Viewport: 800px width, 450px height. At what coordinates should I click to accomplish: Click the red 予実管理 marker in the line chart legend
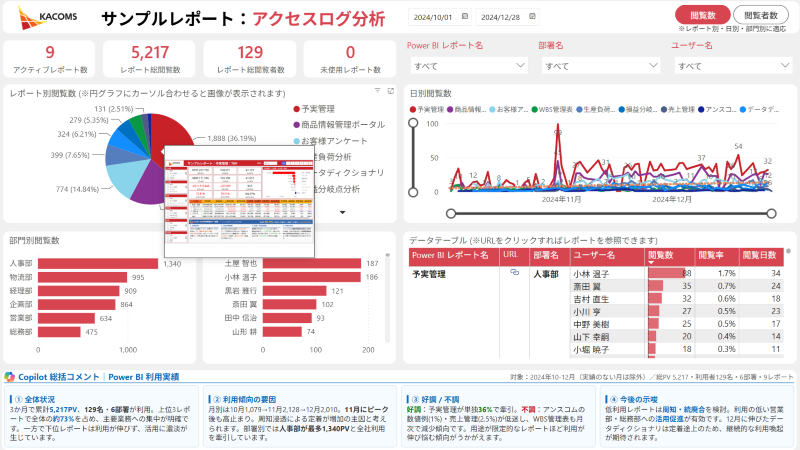coord(413,109)
